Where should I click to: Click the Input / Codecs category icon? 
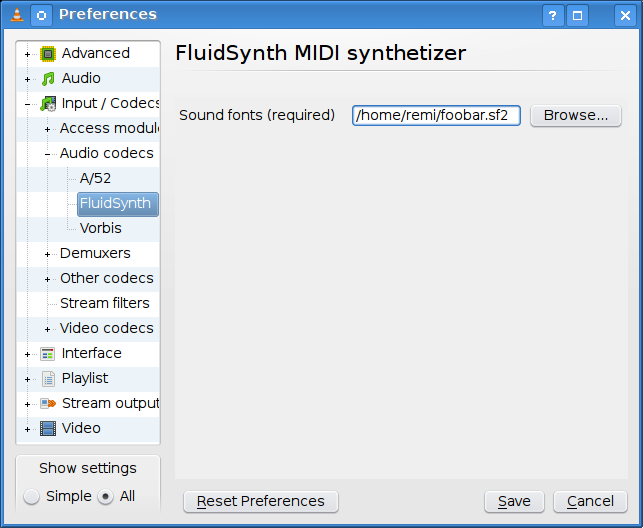pos(48,104)
